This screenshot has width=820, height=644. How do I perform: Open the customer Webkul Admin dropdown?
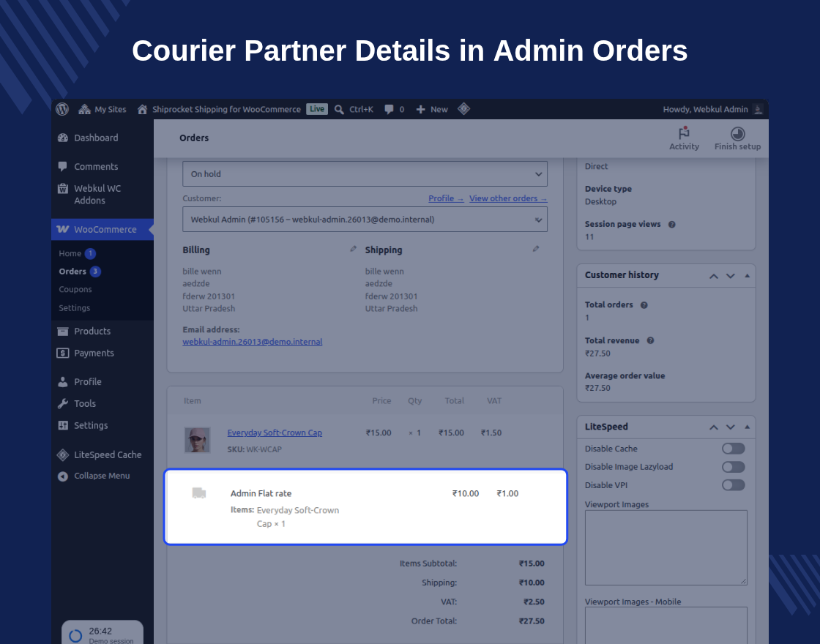click(x=365, y=220)
